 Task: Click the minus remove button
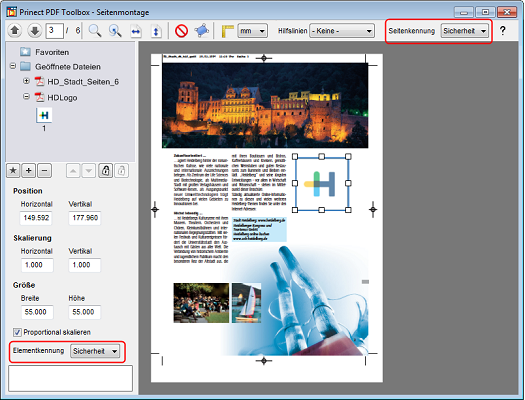[45, 171]
